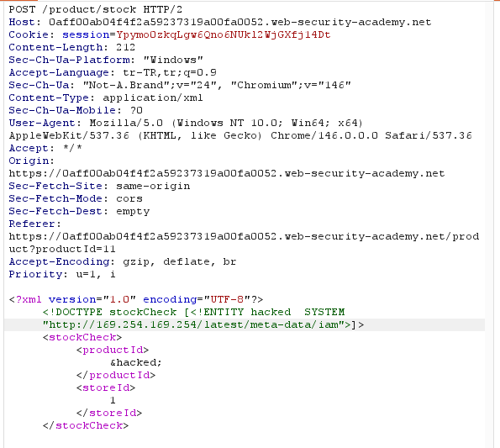Screen dimensions: 500x448
Task: Click the opening productId tag
Action: pos(113,350)
